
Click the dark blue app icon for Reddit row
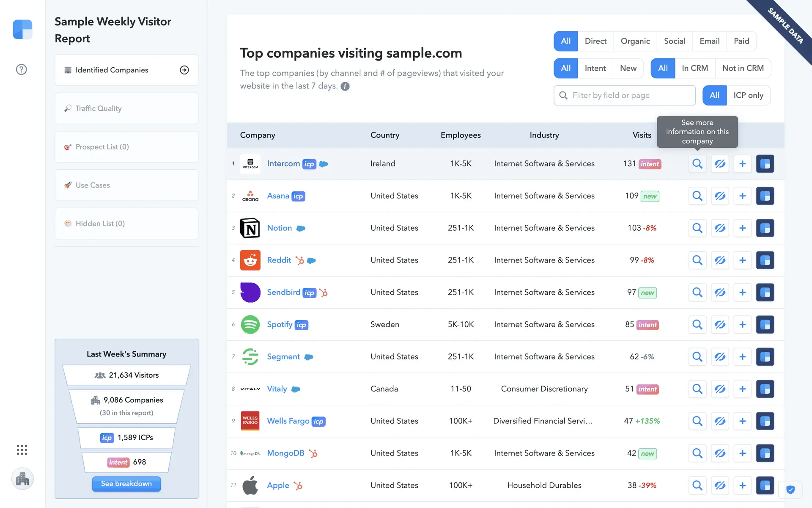coord(765,260)
